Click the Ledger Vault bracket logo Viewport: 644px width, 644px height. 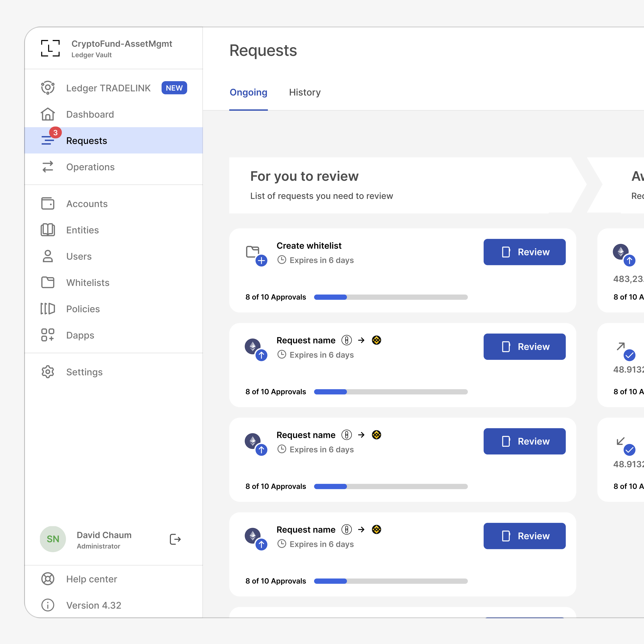coord(50,48)
